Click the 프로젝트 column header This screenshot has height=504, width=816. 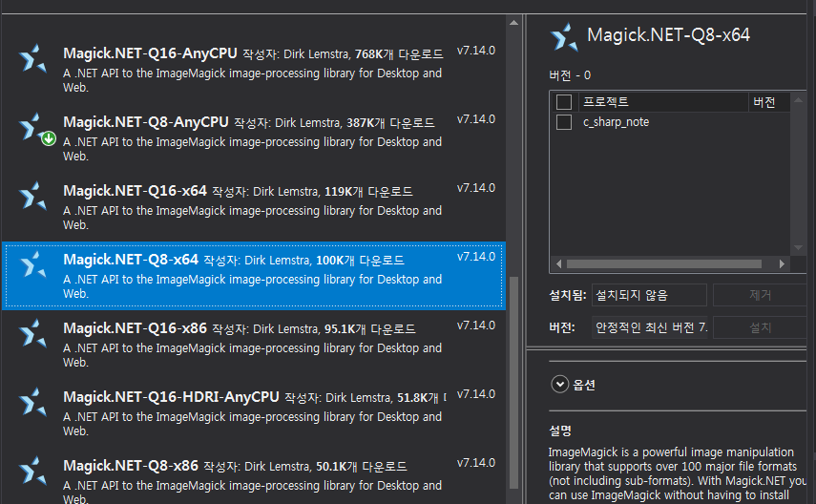point(663,102)
